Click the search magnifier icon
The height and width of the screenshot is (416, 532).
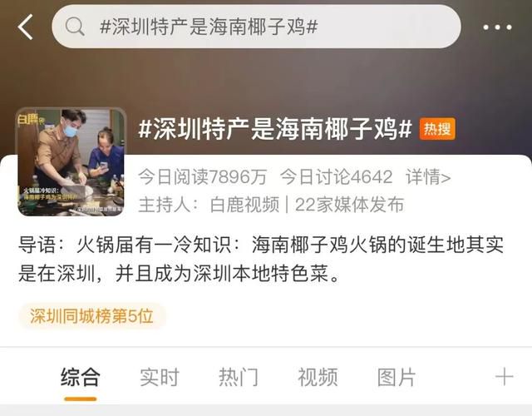click(75, 27)
